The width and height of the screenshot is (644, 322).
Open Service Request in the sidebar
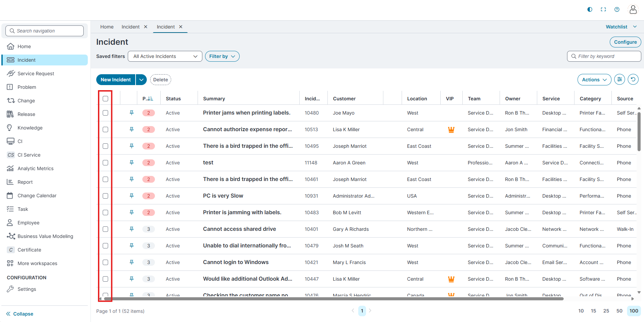(36, 74)
